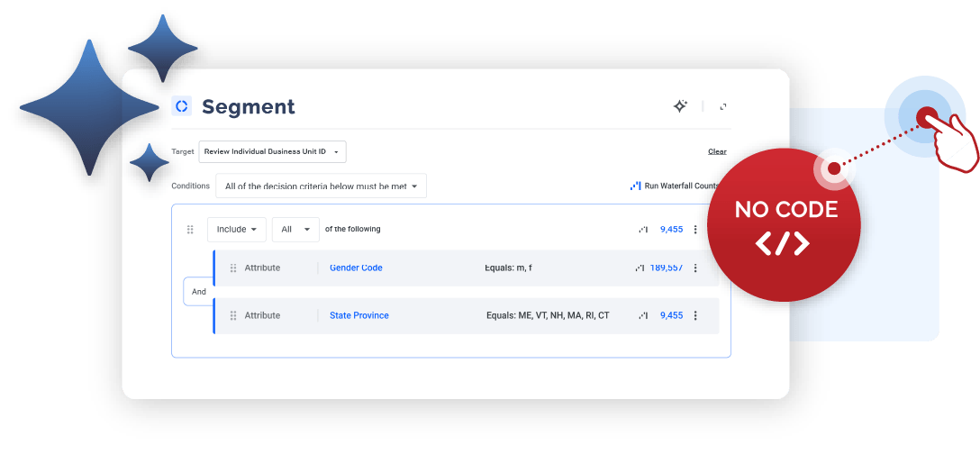This screenshot has height=454, width=980.
Task: Expand the Conditions criteria dropdown
Action: 321,186
